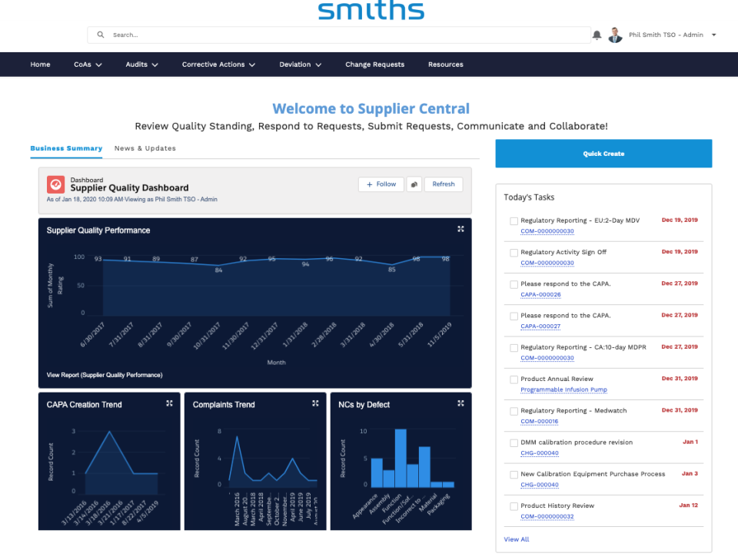
Task: Open the Programmable Infusion Pump link
Action: [x=563, y=389]
